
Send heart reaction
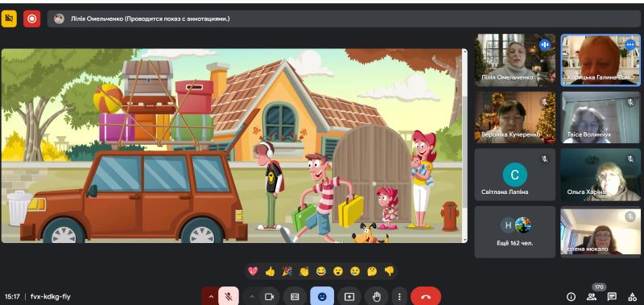[x=253, y=271]
